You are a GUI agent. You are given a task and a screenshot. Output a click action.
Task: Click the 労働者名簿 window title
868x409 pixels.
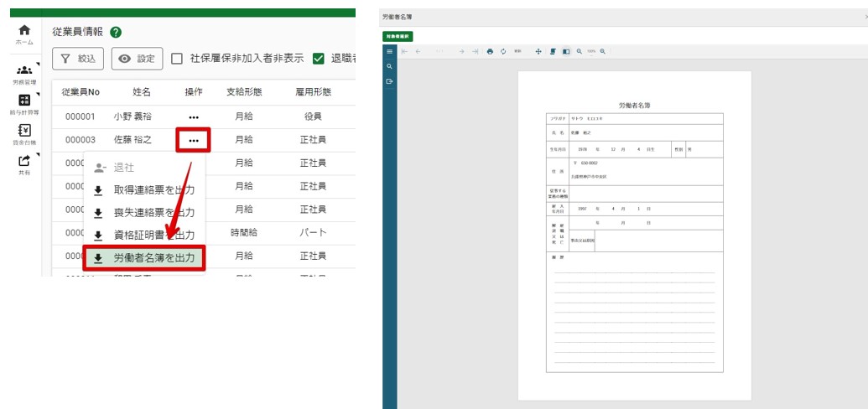point(397,17)
